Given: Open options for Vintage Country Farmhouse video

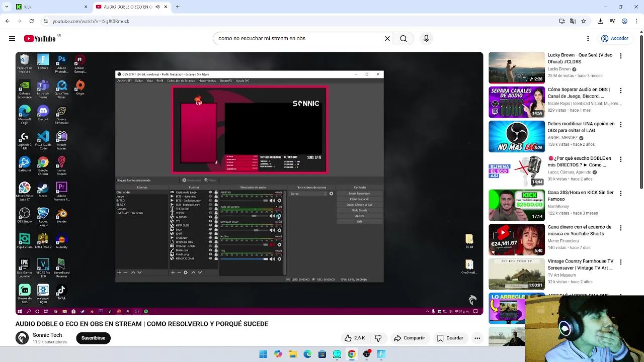Looking at the screenshot, I should [620, 263].
